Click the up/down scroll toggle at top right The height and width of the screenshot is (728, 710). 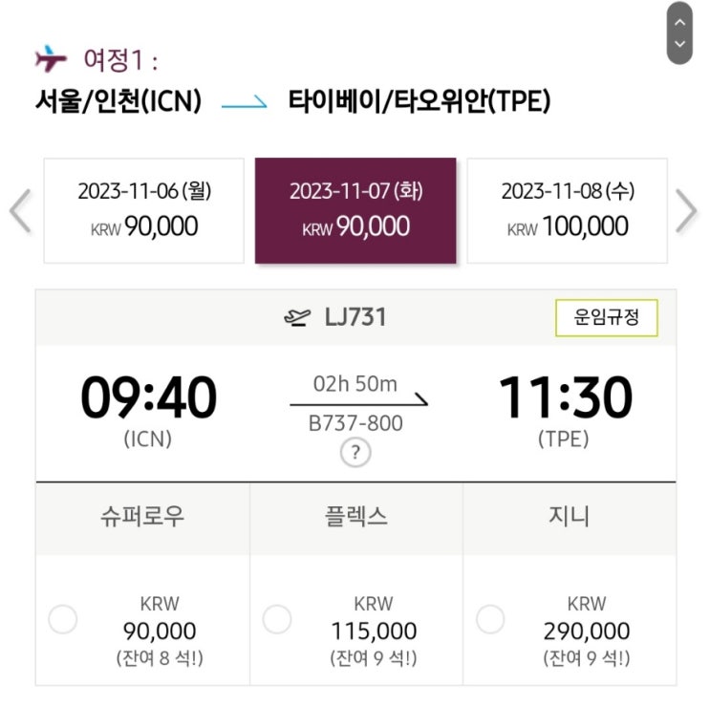click(679, 32)
